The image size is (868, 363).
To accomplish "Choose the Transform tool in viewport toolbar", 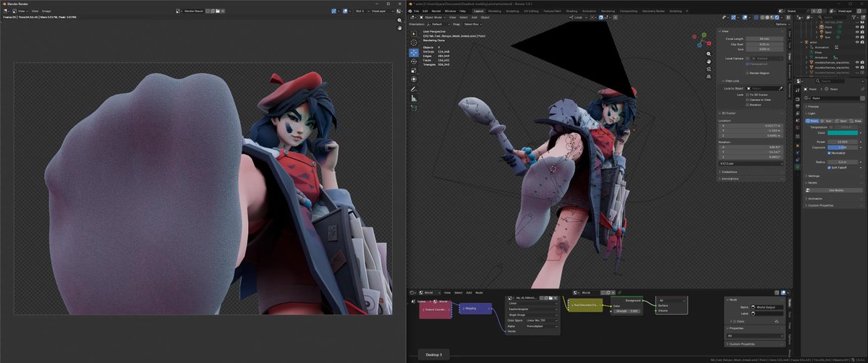I will 413,80.
